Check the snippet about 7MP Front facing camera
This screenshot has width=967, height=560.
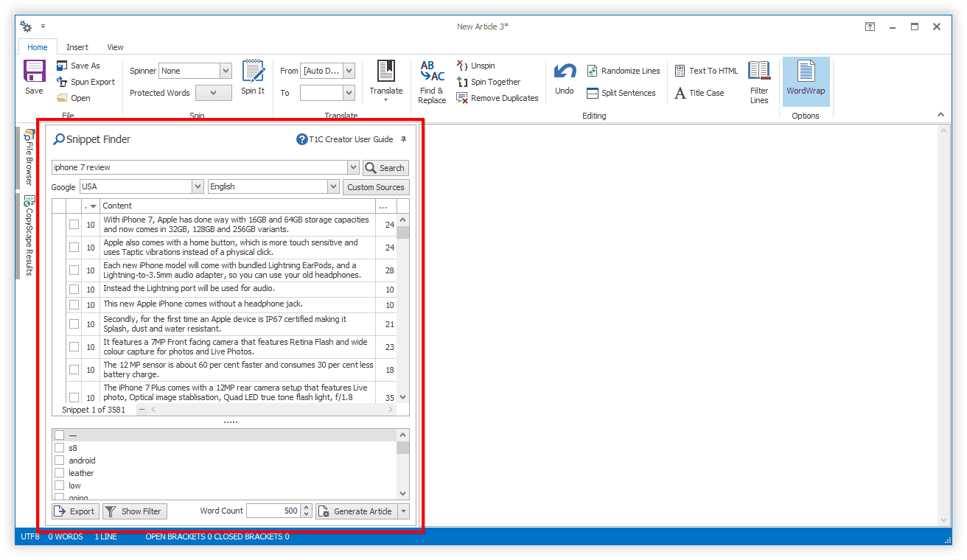(74, 347)
